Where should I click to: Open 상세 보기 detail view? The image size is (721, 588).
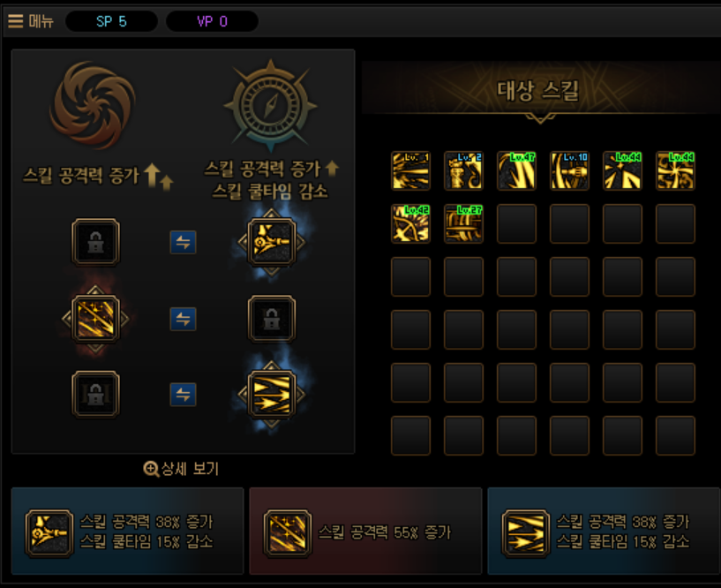[181, 469]
